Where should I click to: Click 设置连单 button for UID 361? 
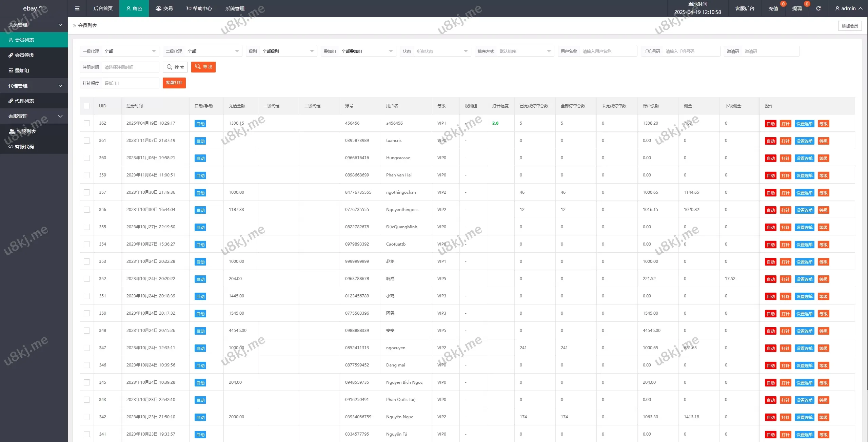point(804,141)
